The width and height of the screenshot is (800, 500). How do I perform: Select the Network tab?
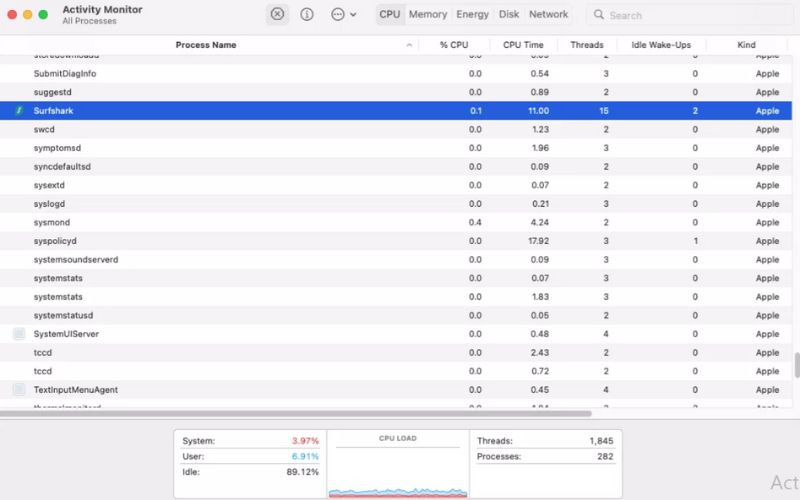pyautogui.click(x=548, y=15)
